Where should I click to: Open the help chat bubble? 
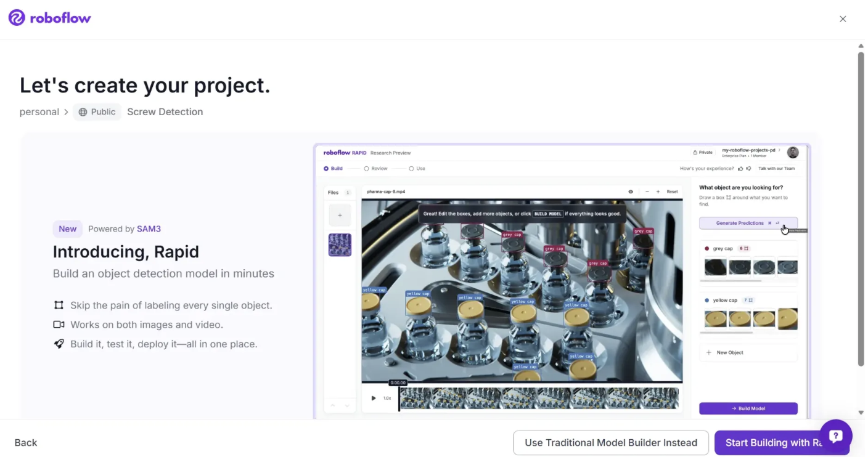(835, 436)
